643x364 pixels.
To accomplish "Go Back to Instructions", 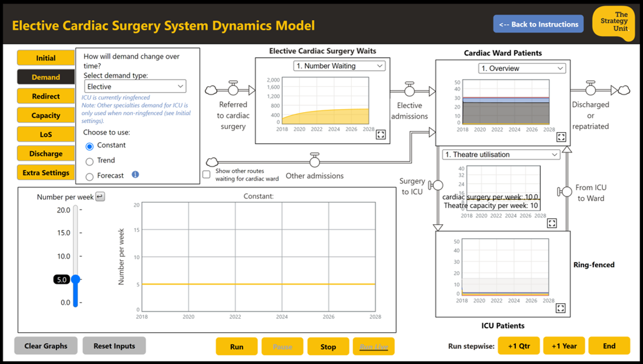I will click(x=538, y=24).
